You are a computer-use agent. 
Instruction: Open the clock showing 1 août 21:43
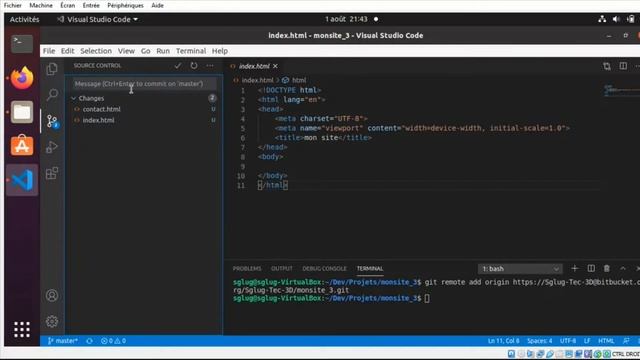(346, 19)
